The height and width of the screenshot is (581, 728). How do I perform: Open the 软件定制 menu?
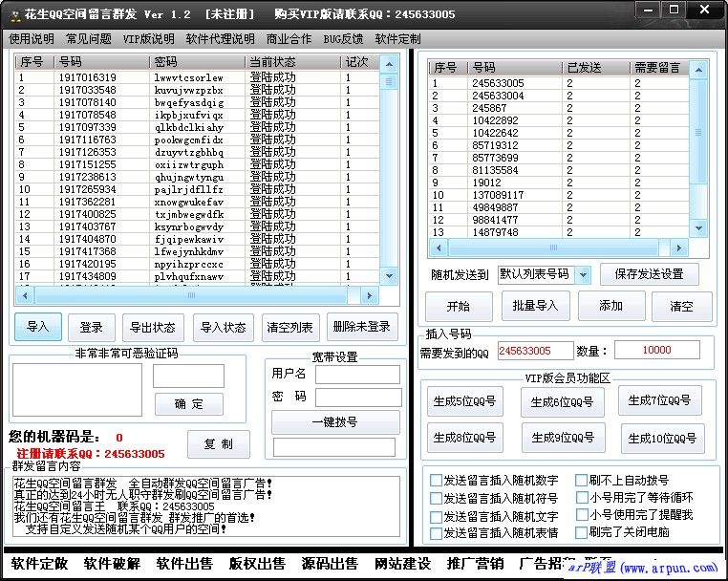click(x=397, y=38)
